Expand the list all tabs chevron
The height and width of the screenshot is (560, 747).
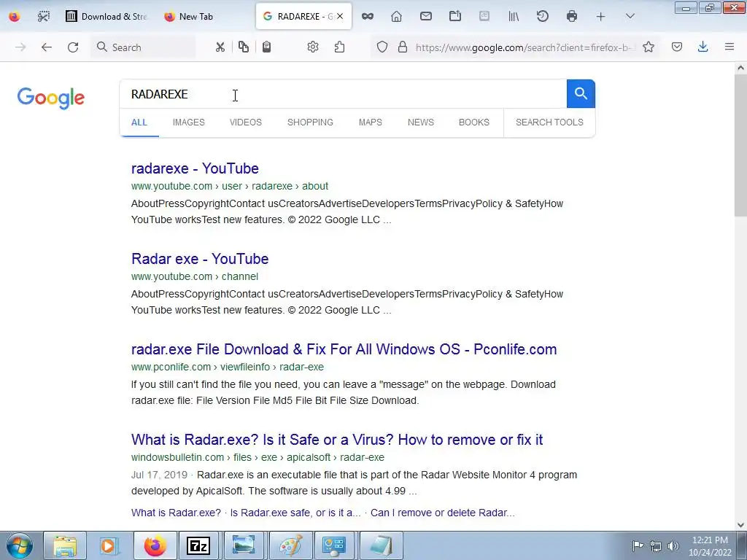[630, 17]
